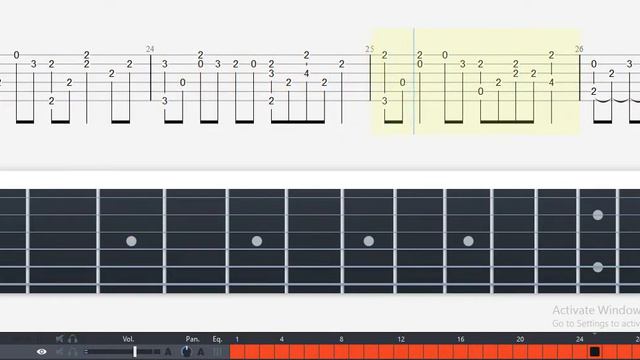Click the green playback cursor line in bar 25

(x=414, y=81)
